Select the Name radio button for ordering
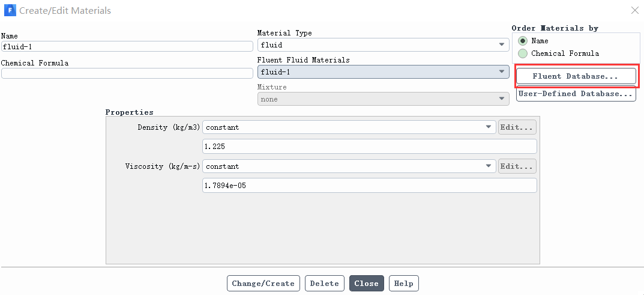644x295 pixels. (522, 41)
